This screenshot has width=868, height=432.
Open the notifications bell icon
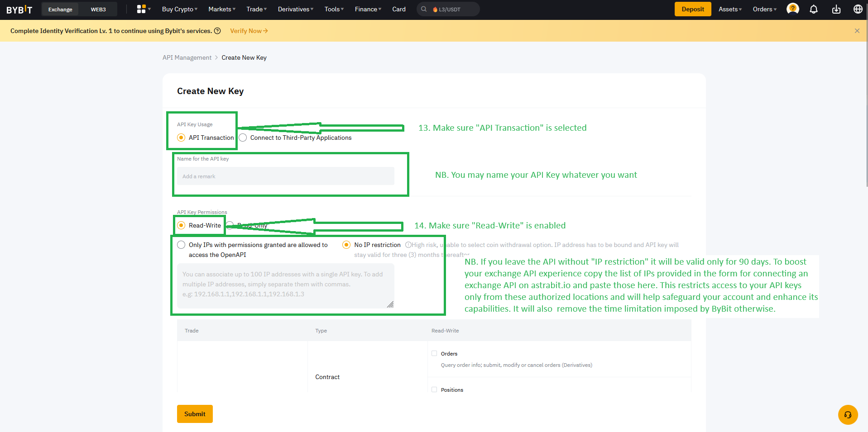coord(814,9)
